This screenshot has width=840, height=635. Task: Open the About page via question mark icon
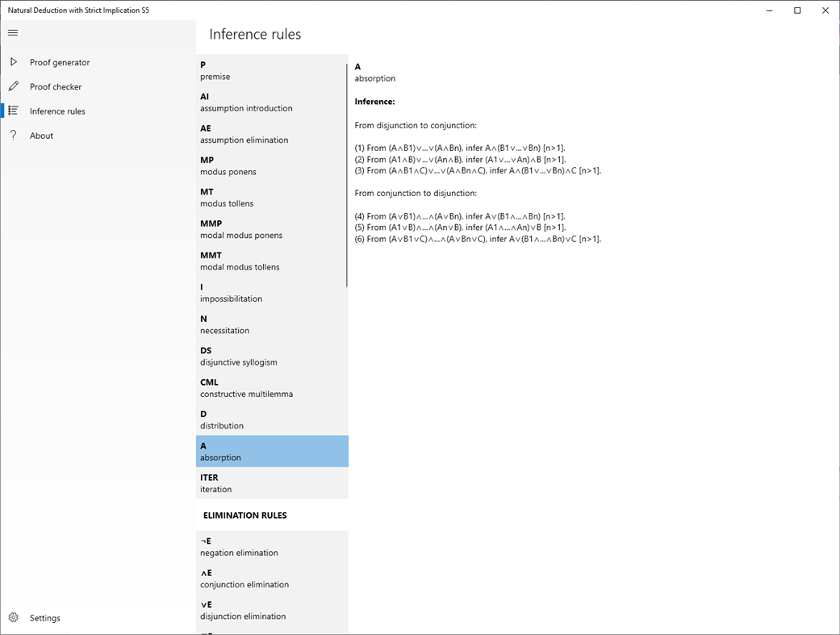coord(14,136)
